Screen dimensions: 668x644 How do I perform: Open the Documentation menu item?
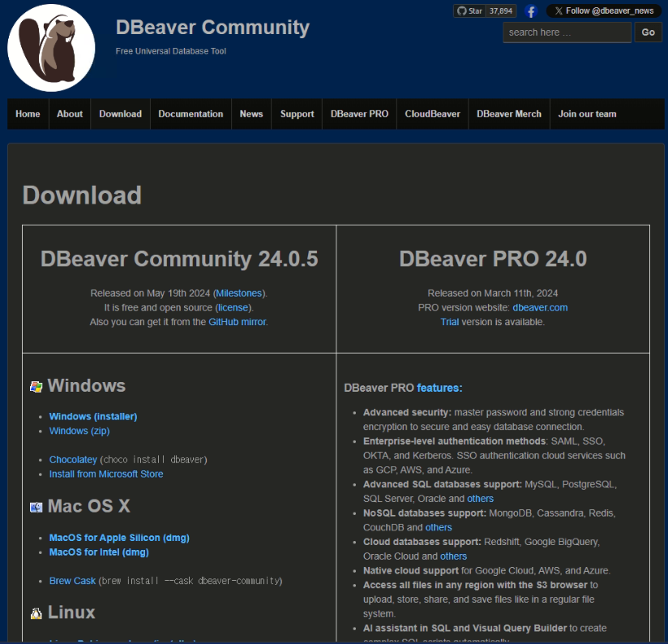191,114
